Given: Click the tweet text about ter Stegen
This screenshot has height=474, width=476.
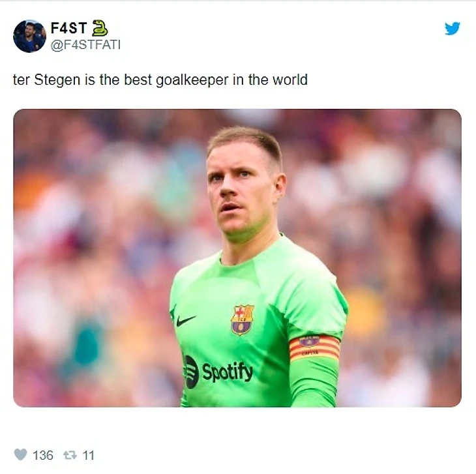Looking at the screenshot, I should (x=160, y=80).
